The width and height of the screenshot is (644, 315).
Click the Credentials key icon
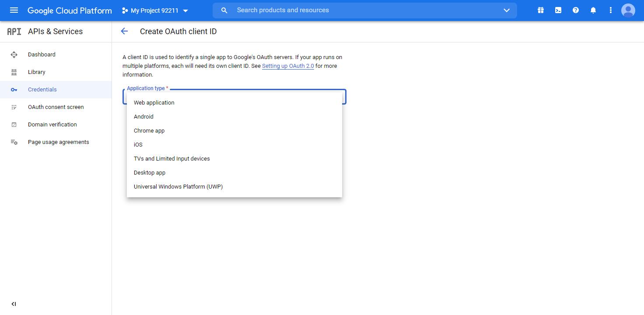pos(14,90)
